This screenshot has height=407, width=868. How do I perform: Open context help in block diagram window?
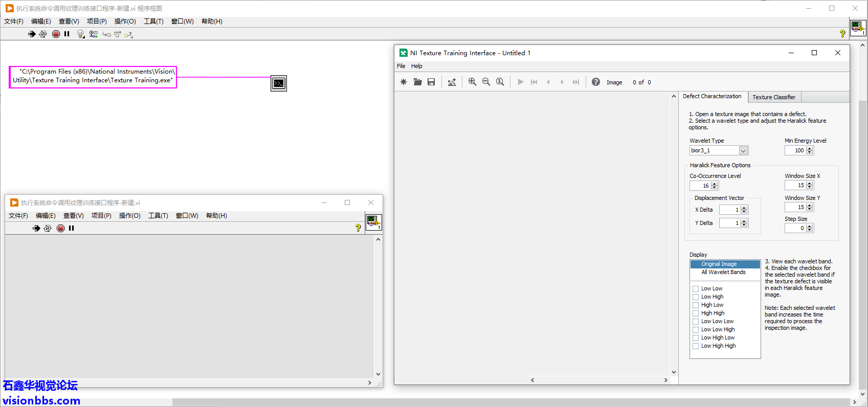click(842, 34)
